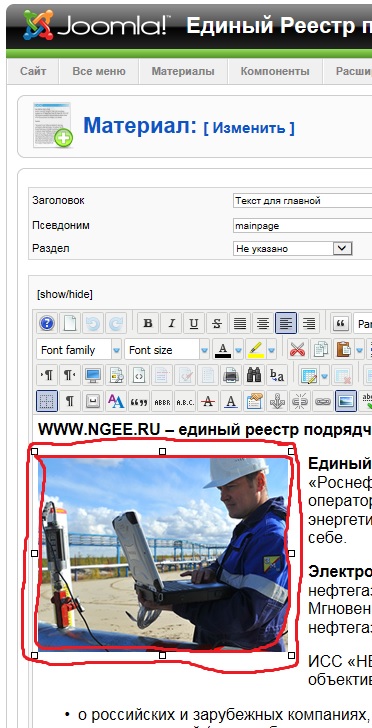Screen dimensions: 372x728
Task: Open the Раздел section dropdown
Action: pos(292,248)
